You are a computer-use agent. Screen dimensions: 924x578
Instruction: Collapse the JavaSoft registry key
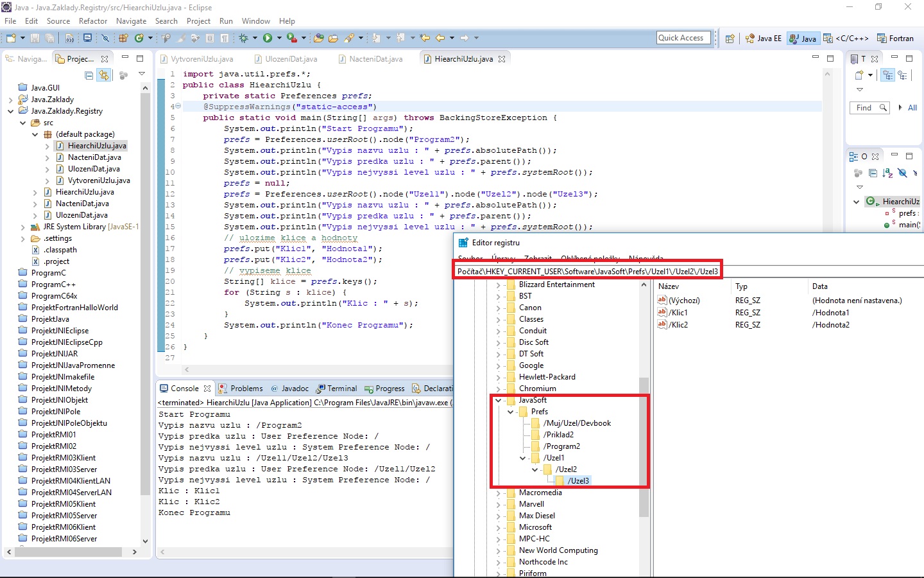pos(498,400)
